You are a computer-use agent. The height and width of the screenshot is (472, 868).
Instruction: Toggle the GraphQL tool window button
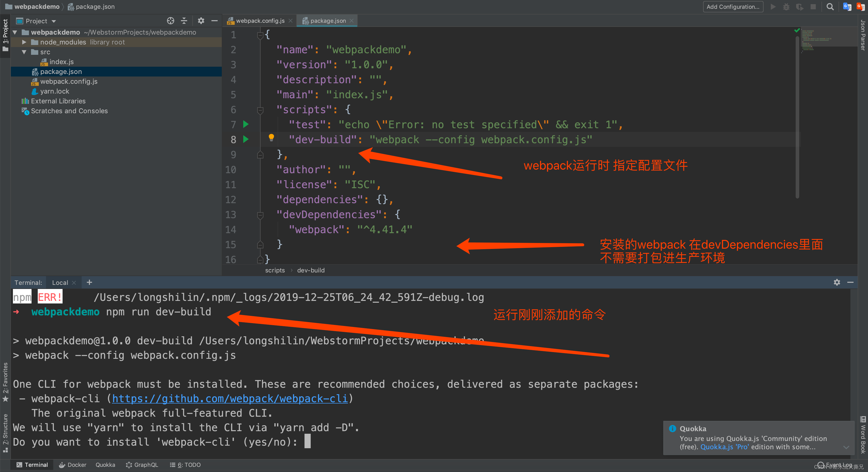point(142,465)
